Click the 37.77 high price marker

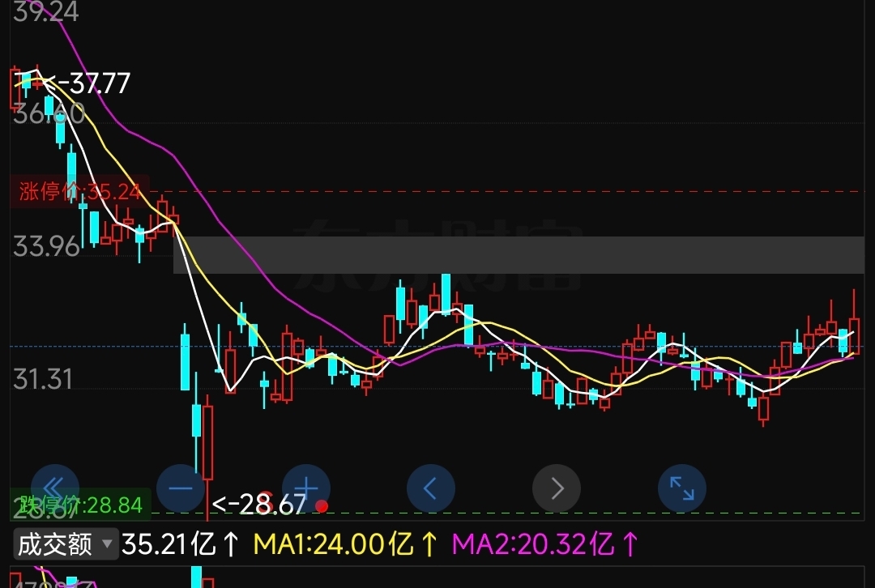(x=87, y=83)
